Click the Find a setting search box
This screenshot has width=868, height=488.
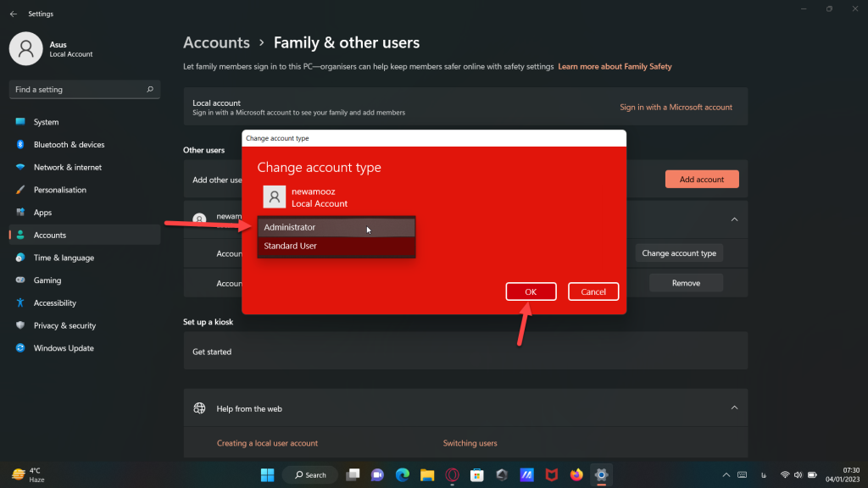tap(83, 89)
